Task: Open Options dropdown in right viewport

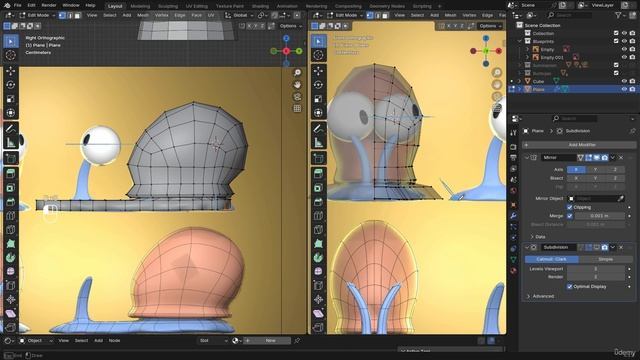Action: click(x=491, y=26)
